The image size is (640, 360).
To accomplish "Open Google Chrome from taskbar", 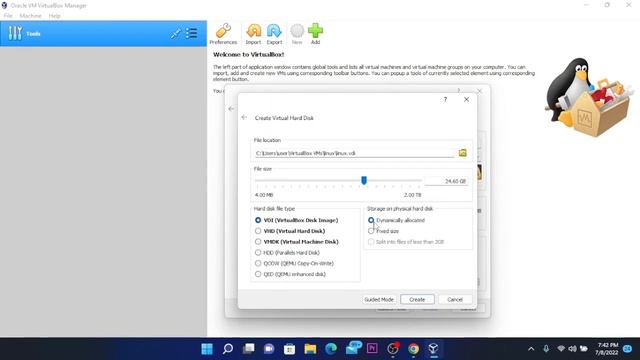I will (x=413, y=349).
